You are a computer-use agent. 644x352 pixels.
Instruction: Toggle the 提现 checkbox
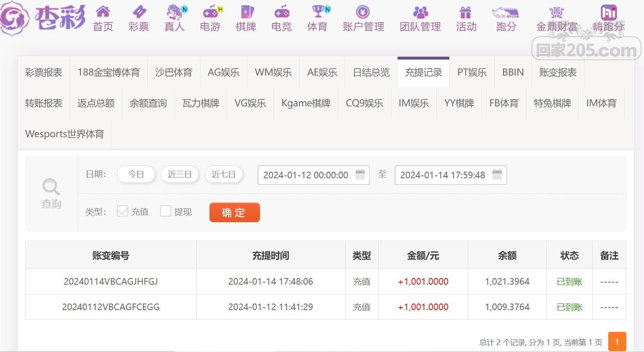(166, 211)
